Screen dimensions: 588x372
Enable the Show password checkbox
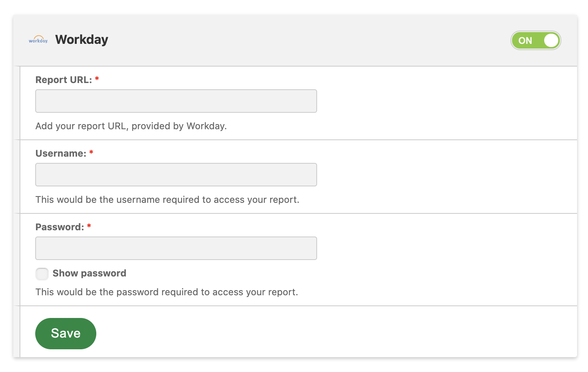[42, 274]
